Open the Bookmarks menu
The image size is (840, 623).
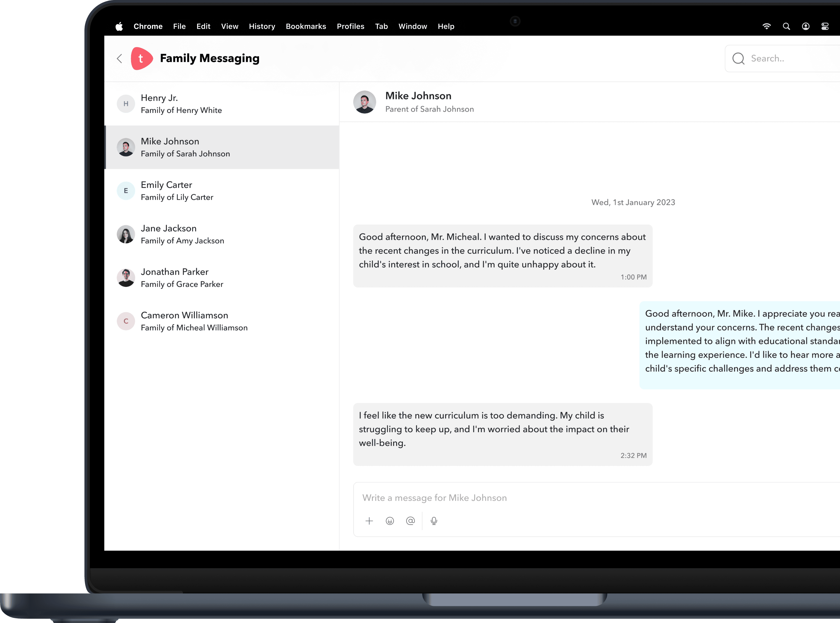click(x=306, y=26)
